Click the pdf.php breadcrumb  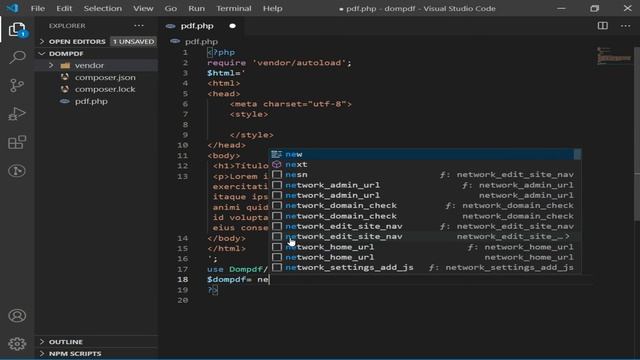[x=201, y=41]
